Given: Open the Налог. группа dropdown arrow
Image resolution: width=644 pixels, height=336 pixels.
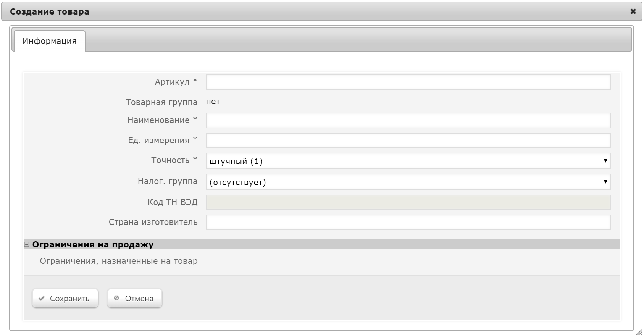Looking at the screenshot, I should [x=605, y=182].
